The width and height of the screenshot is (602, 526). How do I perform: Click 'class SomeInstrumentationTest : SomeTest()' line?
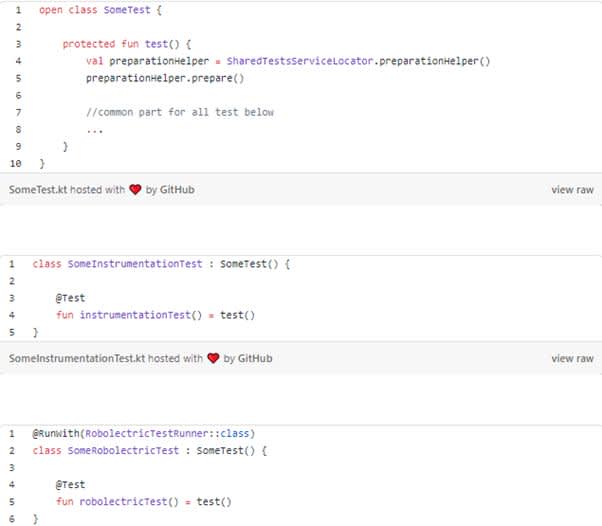[161, 264]
